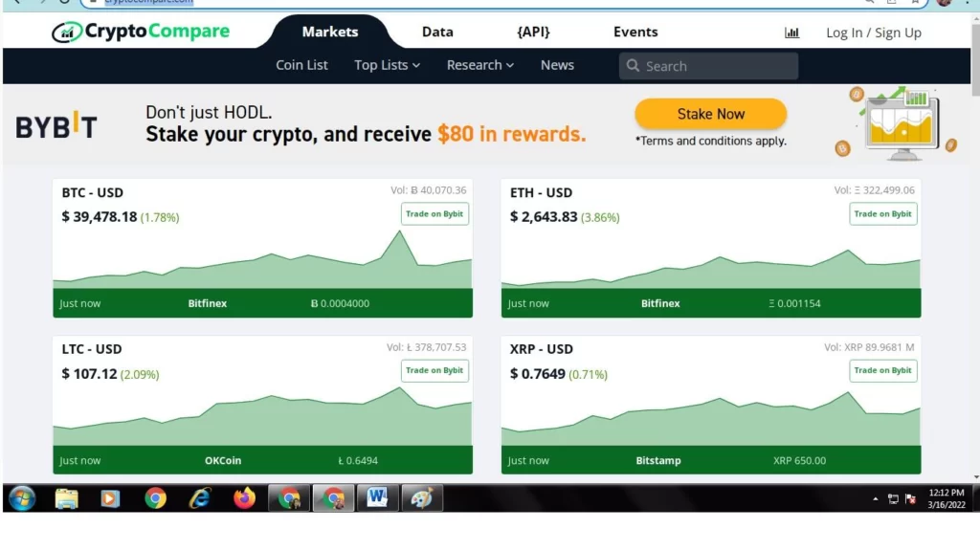Open the Data tab
The height and width of the screenshot is (551, 980).
(x=437, y=32)
